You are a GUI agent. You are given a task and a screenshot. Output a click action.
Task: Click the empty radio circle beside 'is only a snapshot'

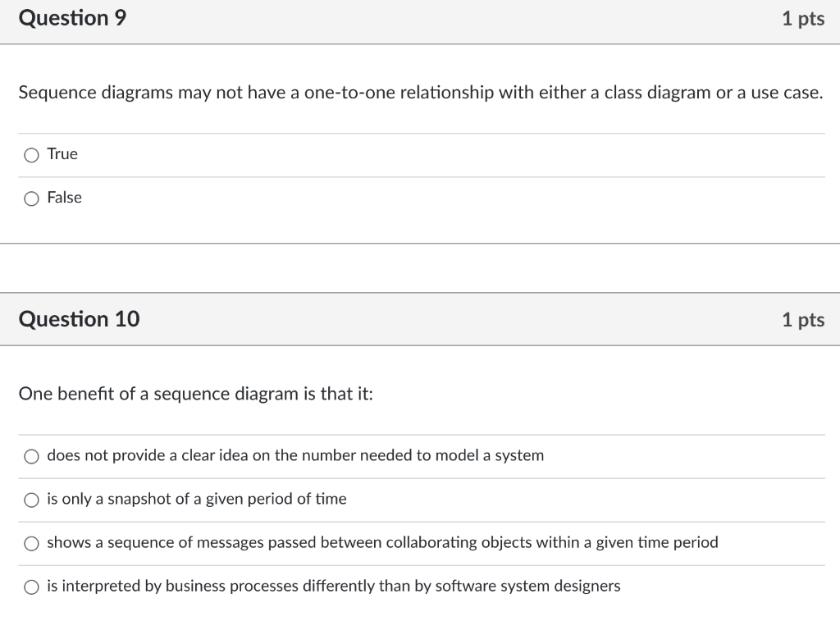(x=31, y=500)
